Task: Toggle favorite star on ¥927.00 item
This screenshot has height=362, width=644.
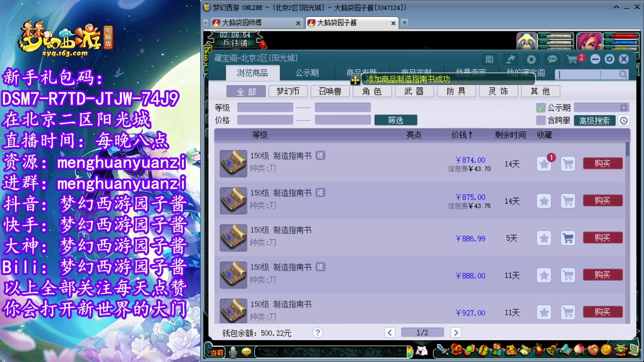Action: coord(544,313)
